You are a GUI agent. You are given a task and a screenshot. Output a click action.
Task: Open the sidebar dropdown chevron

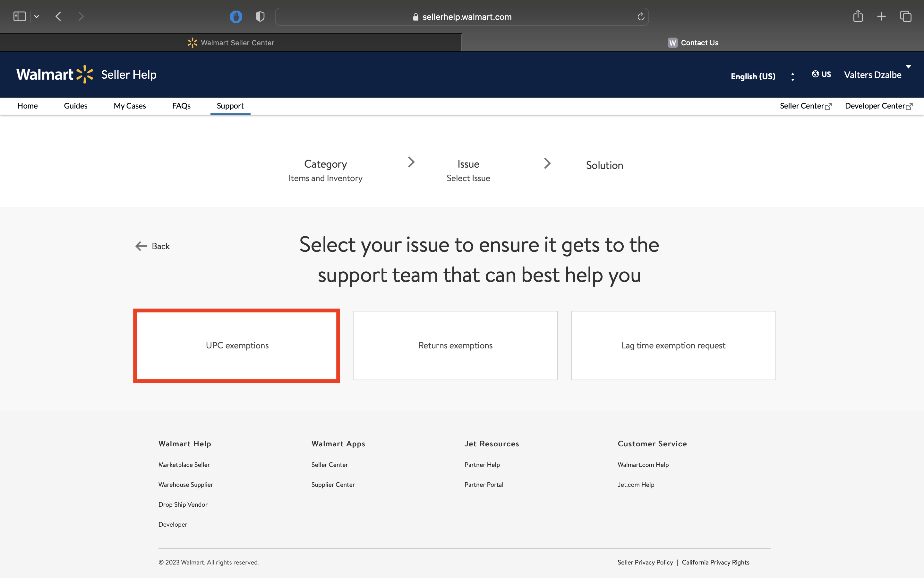tap(37, 16)
